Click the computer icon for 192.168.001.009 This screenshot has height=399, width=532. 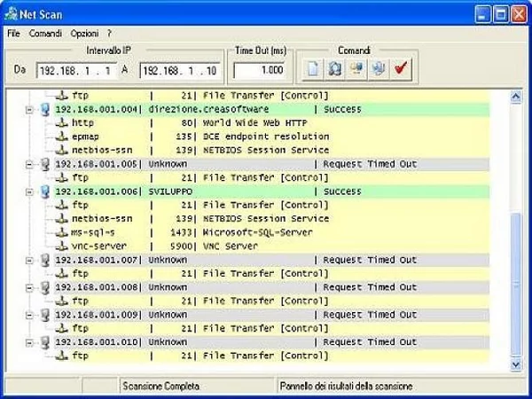[45, 315]
